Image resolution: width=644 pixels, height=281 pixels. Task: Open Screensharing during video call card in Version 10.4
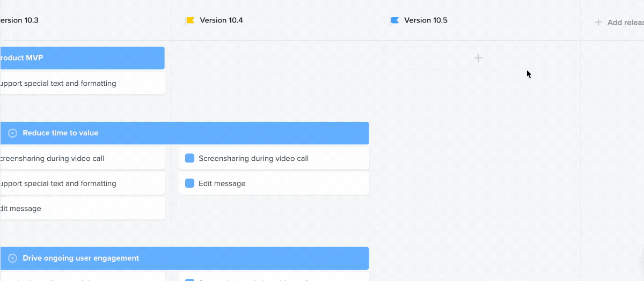(274, 158)
